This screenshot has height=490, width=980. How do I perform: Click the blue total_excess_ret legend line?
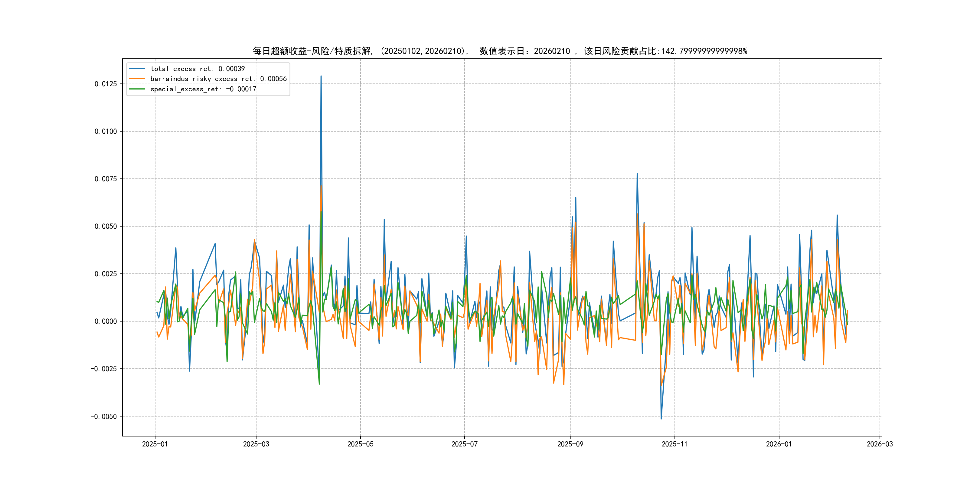(x=137, y=69)
